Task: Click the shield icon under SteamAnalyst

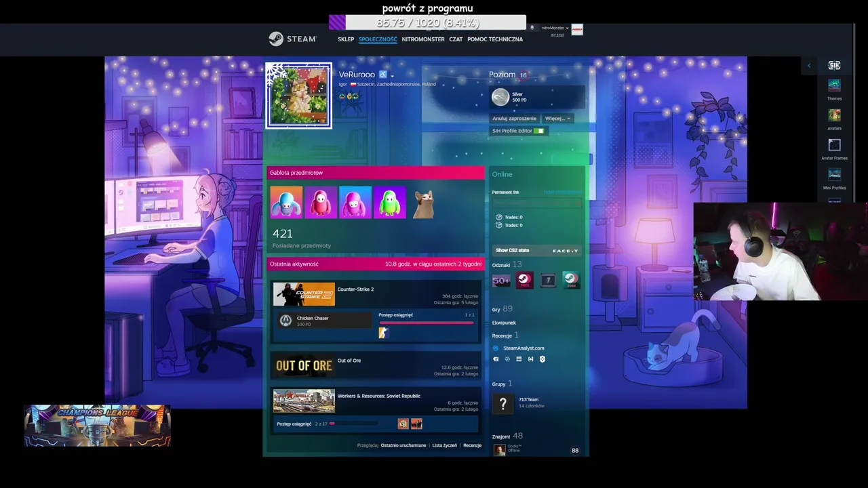Action: (x=542, y=359)
